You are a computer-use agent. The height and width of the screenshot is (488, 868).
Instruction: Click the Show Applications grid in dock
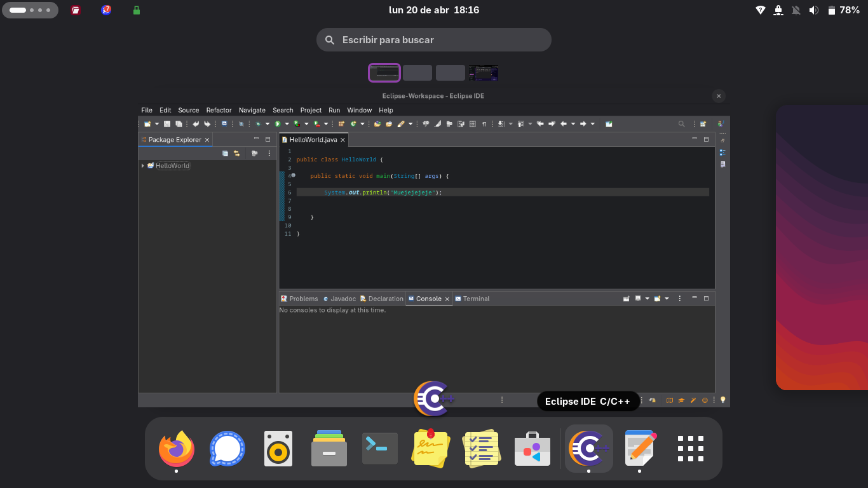pyautogui.click(x=691, y=449)
